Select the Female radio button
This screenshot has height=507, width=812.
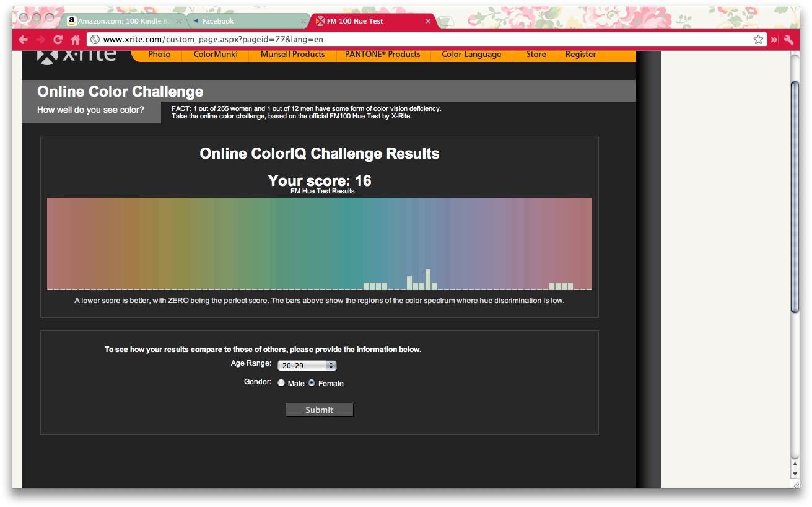(x=312, y=383)
